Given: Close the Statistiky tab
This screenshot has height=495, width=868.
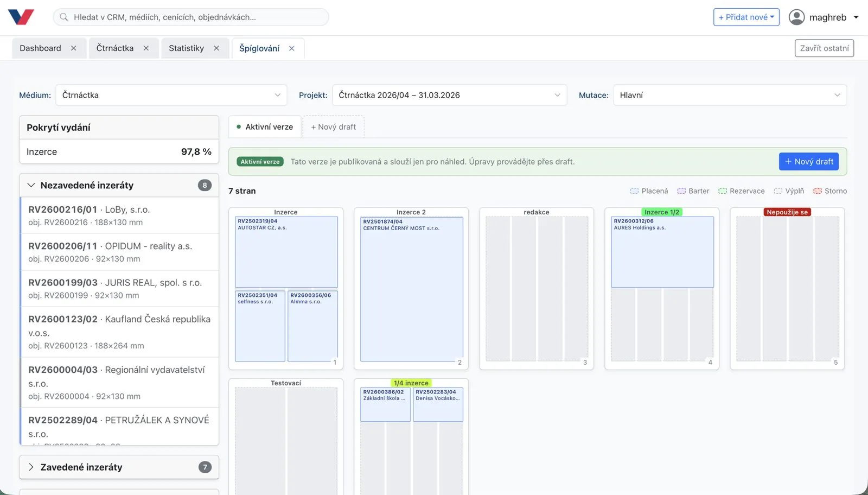Looking at the screenshot, I should 216,48.
